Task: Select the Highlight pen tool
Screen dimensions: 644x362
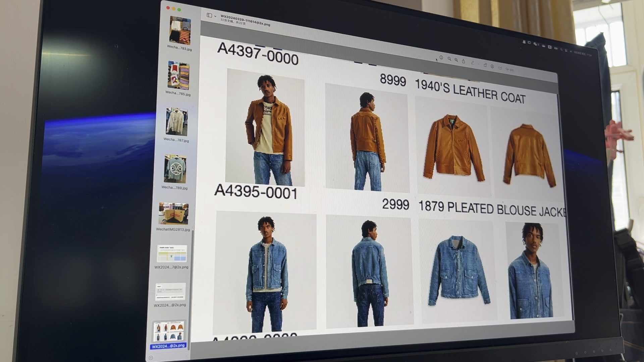Action: point(472,63)
